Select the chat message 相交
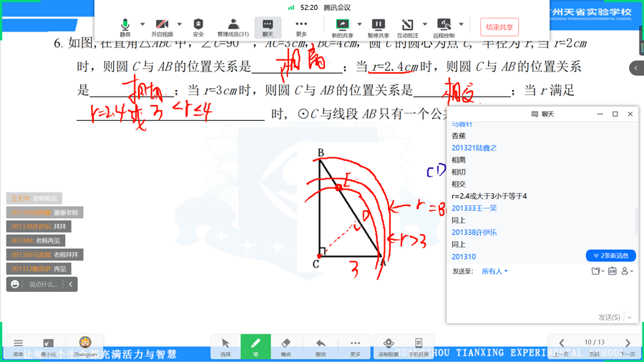 tap(459, 185)
